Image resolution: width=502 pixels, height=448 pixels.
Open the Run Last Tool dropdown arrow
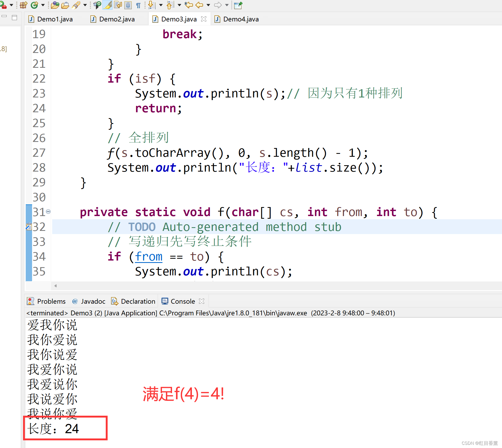(x=11, y=5)
